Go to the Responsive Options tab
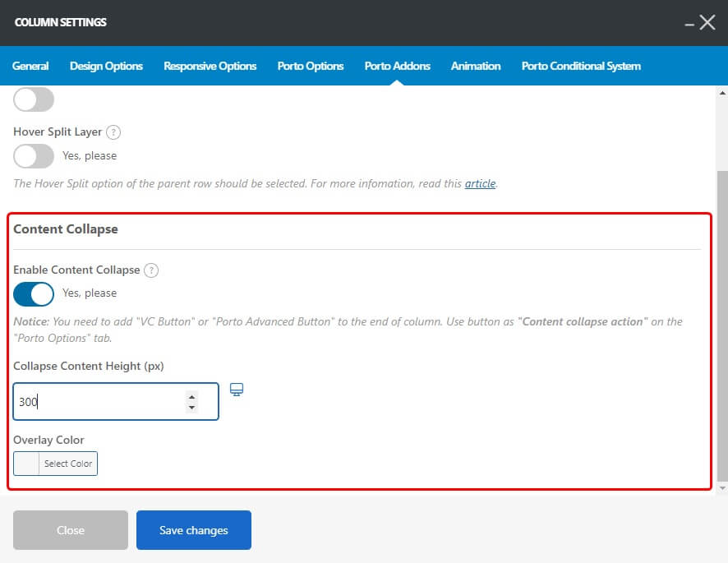 point(210,66)
